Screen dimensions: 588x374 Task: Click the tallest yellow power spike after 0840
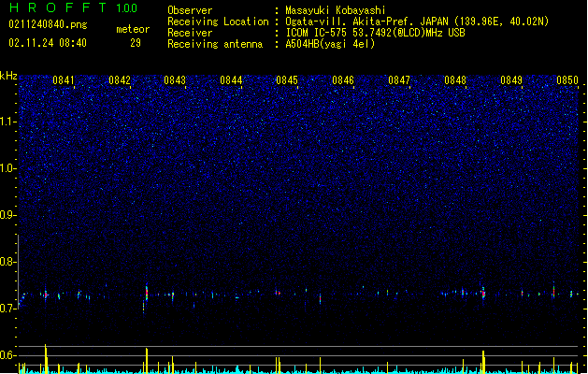pyautogui.click(x=46, y=359)
